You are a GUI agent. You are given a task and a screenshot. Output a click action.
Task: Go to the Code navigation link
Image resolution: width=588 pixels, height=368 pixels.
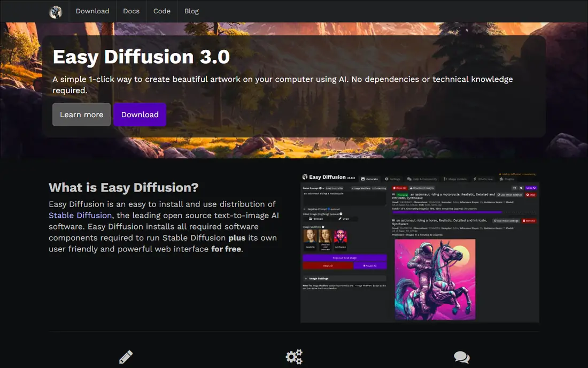(161, 11)
